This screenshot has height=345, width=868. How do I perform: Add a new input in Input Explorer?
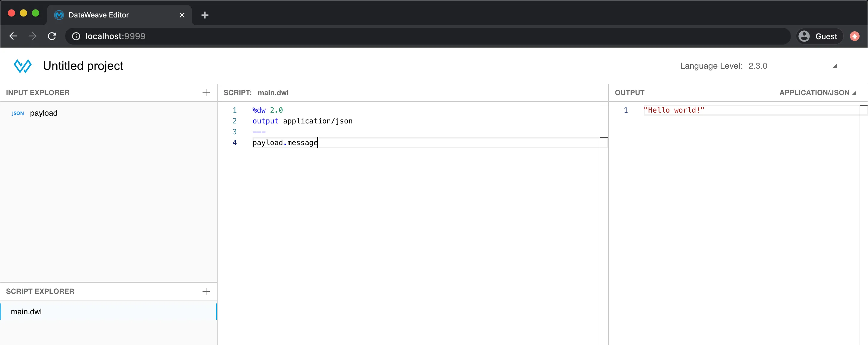point(206,93)
